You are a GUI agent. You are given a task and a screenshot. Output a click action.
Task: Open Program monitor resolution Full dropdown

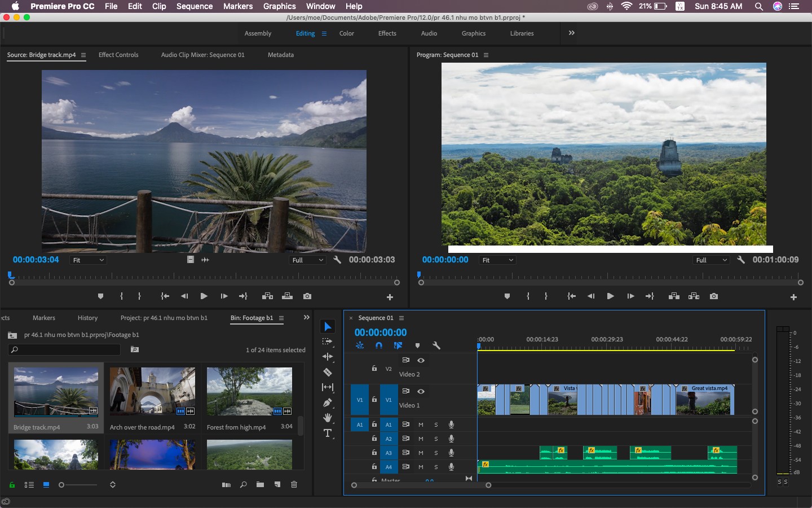tap(711, 260)
